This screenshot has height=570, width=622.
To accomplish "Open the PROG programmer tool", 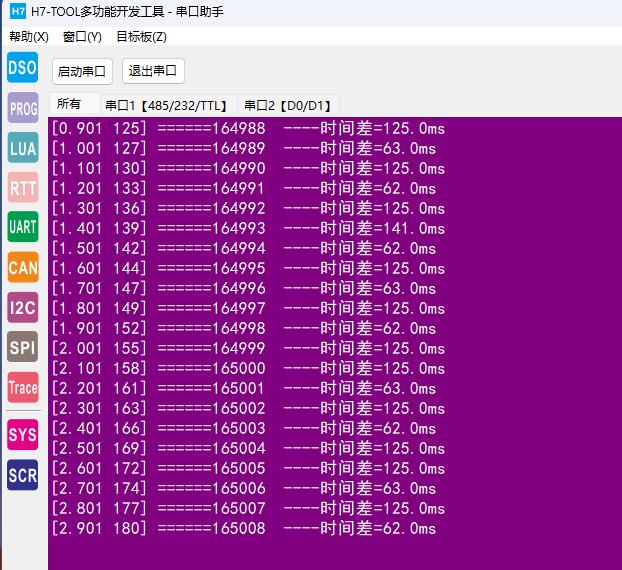I will pos(23,108).
